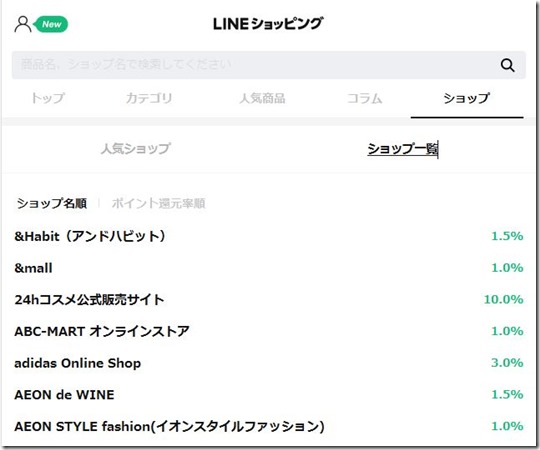540x450 pixels.
Task: Select the ショップ tab
Action: coord(467,98)
